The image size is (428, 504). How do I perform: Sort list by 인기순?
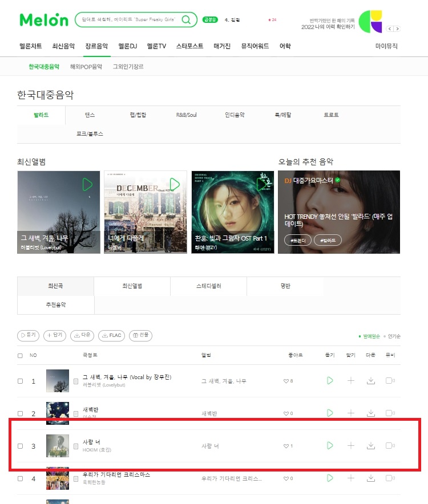coord(394,336)
